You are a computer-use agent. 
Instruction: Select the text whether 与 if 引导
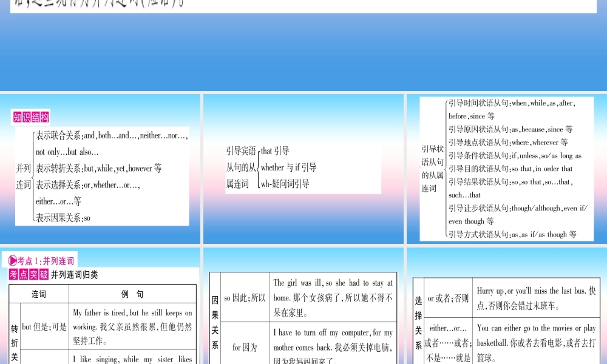point(288,167)
